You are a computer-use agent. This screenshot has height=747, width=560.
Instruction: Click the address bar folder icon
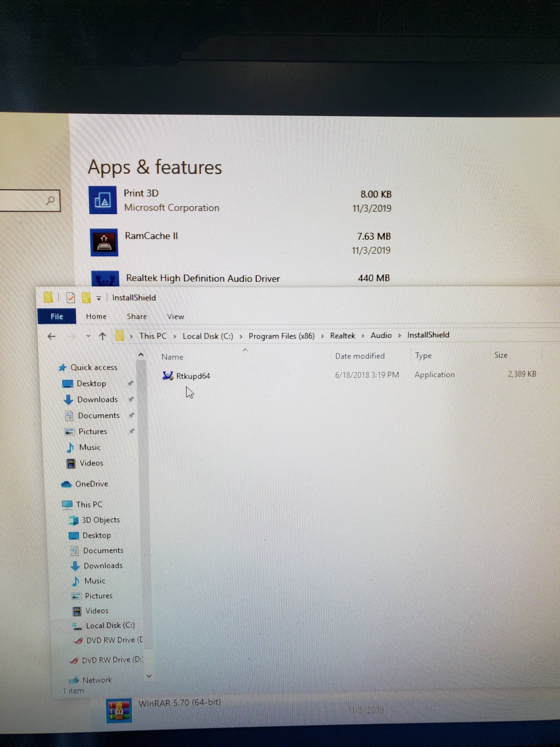pyautogui.click(x=119, y=336)
